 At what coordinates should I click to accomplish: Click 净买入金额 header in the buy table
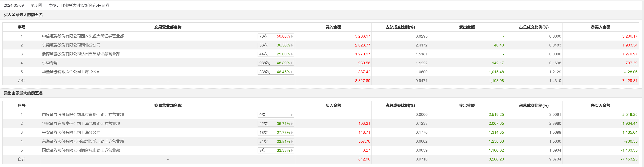[600, 27]
